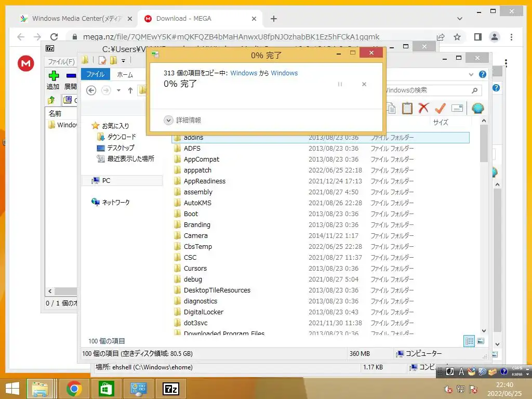
Task: Select the DigitalLocker folder
Action: point(204,312)
